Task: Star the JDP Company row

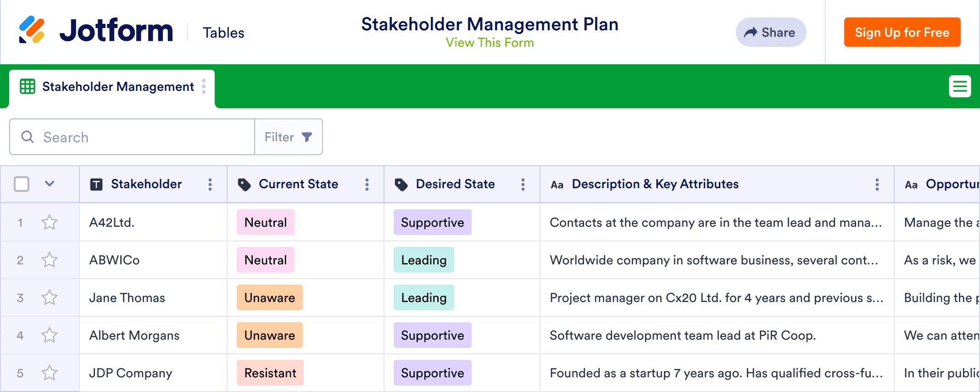Action: tap(50, 373)
